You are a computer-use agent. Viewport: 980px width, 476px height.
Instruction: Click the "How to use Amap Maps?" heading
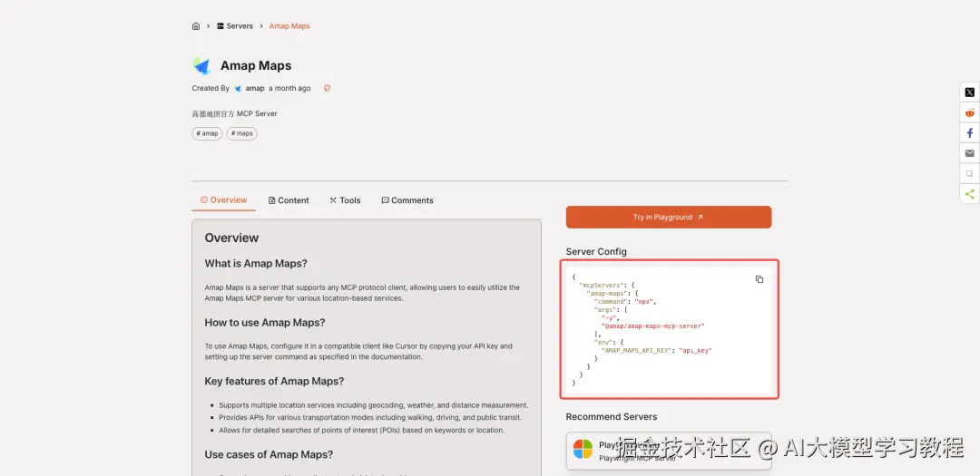pos(265,323)
